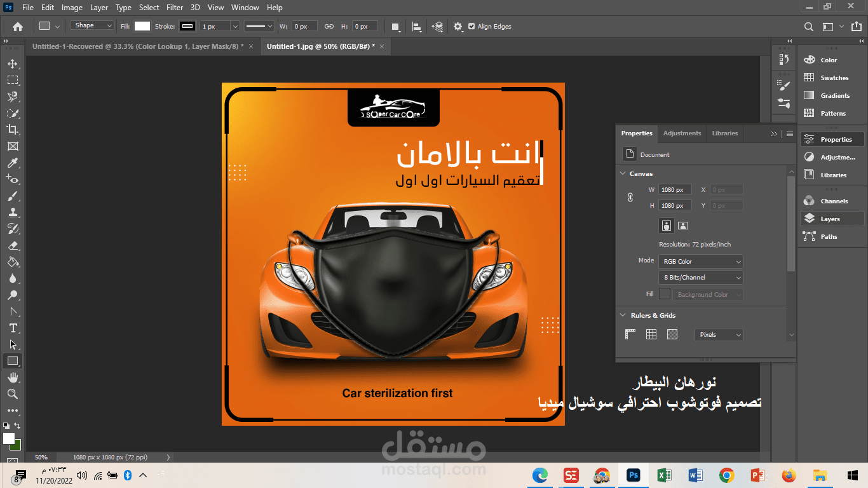Open the Gradients panel button
This screenshot has height=488, width=868.
[832, 95]
